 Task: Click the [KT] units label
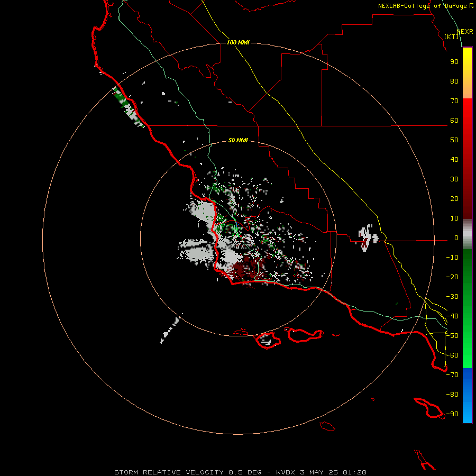[452, 36]
